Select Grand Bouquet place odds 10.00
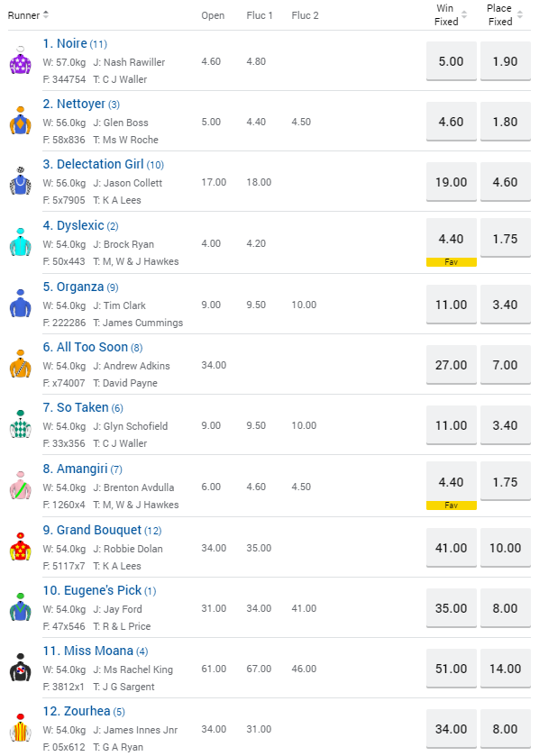 click(x=506, y=548)
